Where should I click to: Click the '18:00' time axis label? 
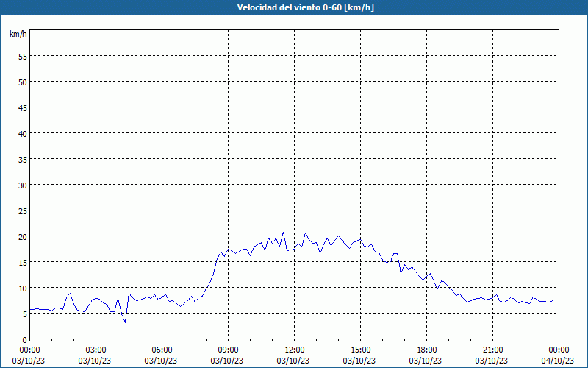click(427, 350)
